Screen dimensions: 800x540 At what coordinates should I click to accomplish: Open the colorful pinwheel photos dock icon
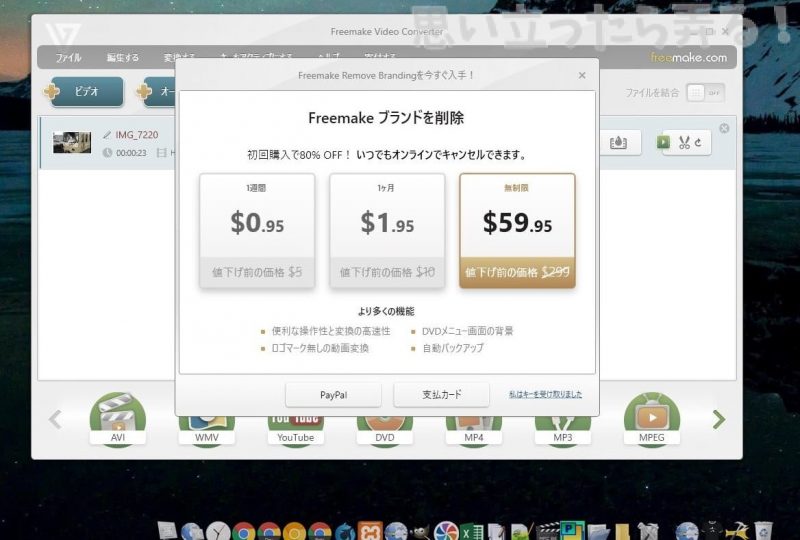point(446,531)
